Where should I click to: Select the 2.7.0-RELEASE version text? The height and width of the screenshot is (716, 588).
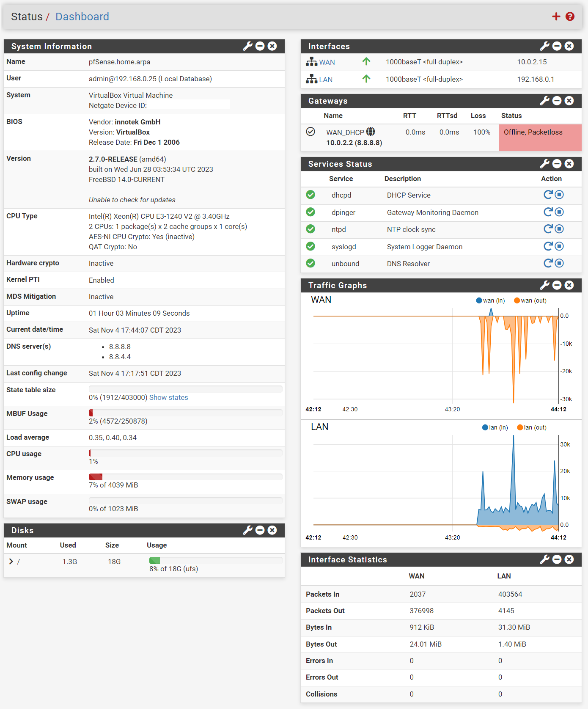point(113,159)
